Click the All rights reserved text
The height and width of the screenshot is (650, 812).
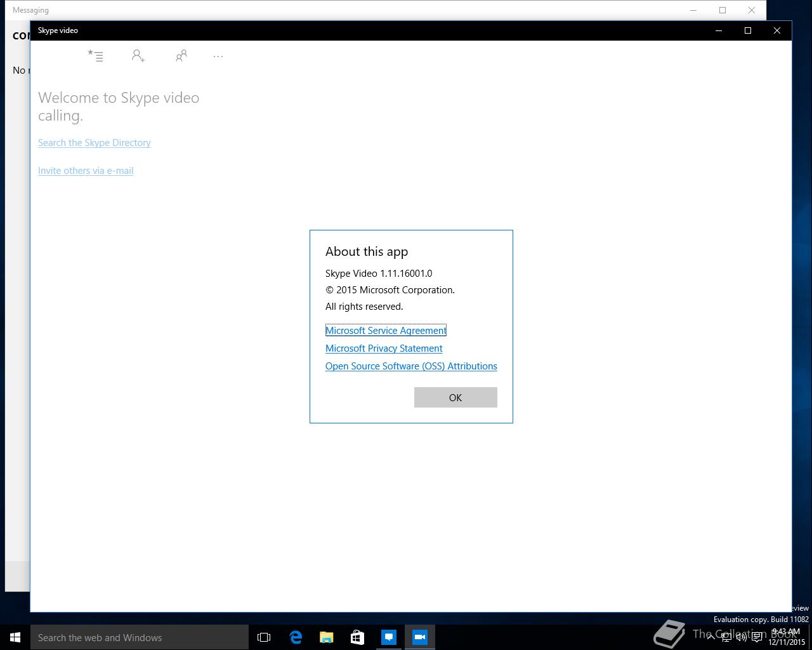[x=364, y=307]
